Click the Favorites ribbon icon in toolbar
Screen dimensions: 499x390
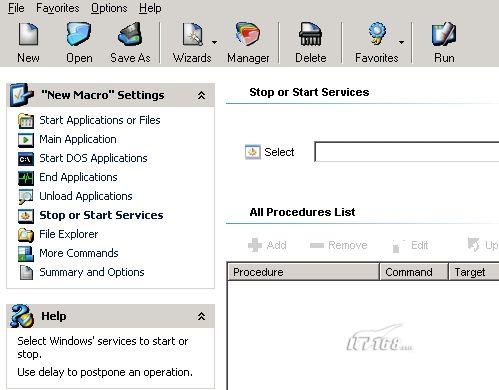[377, 33]
